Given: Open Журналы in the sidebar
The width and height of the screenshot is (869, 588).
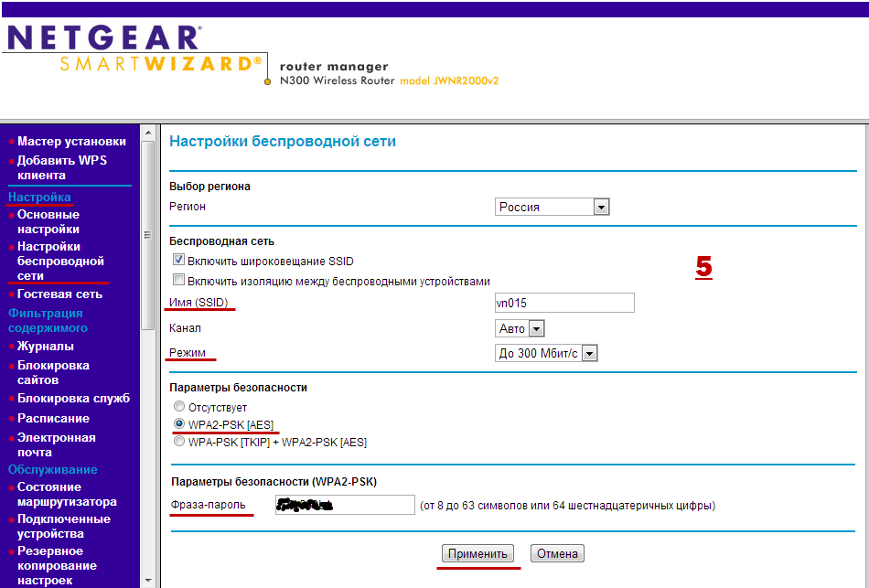Looking at the screenshot, I should point(46,347).
